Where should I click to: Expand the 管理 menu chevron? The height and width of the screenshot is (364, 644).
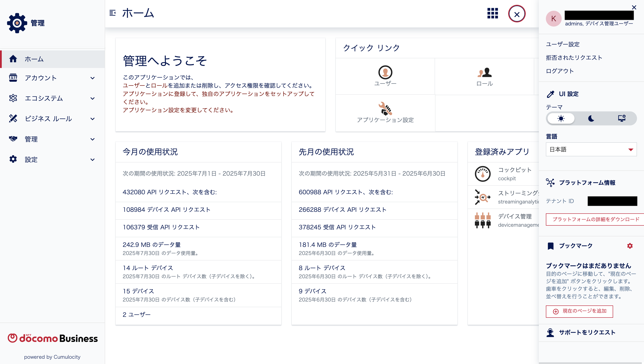click(92, 139)
